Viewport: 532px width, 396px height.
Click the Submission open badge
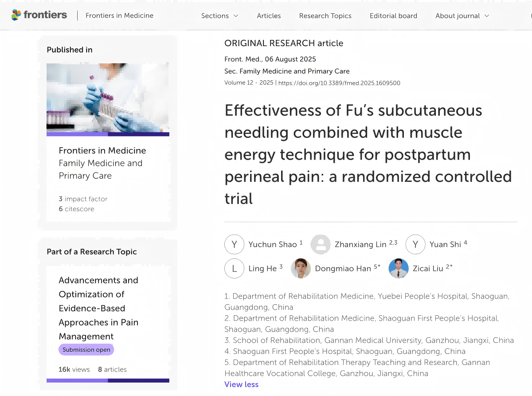coord(86,349)
